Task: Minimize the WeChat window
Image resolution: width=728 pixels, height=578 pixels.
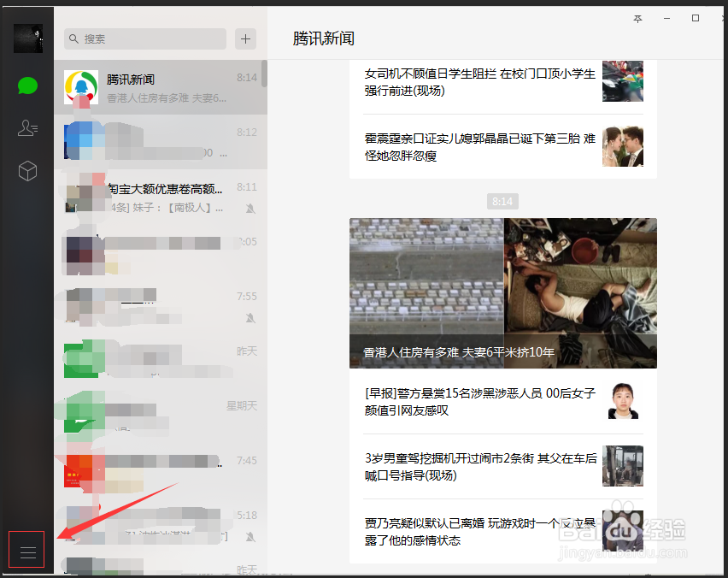Action: click(x=666, y=19)
